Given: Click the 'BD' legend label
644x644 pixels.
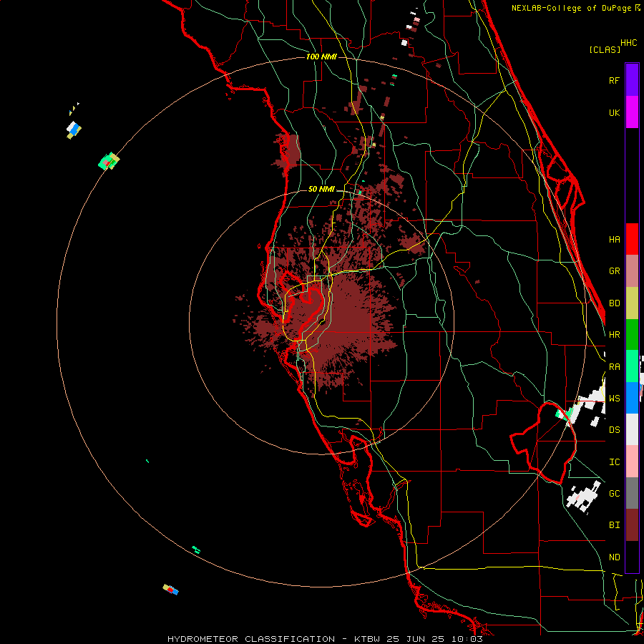Looking at the screenshot, I should click(x=614, y=303).
